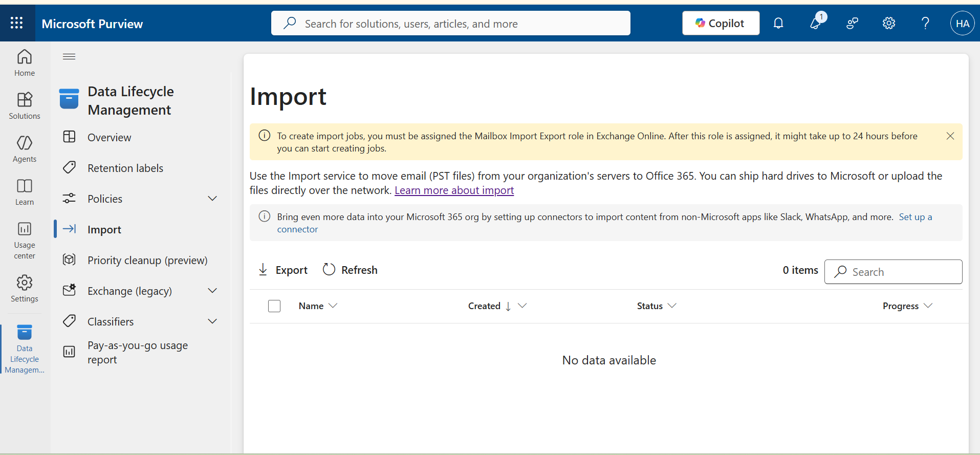Expand the Classifiers chevron

pyautogui.click(x=212, y=321)
